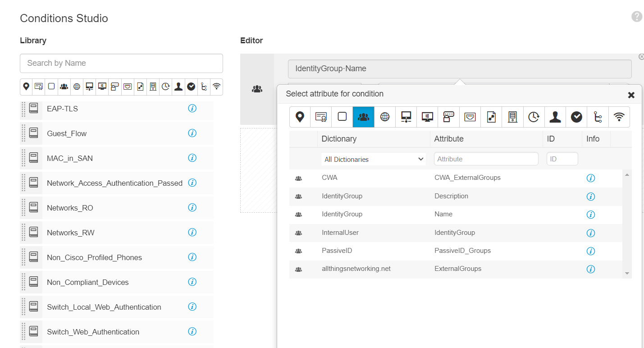Viewport: 644px width, 348px height.
Task: Filter Library by identity group icon
Action: pyautogui.click(x=64, y=87)
